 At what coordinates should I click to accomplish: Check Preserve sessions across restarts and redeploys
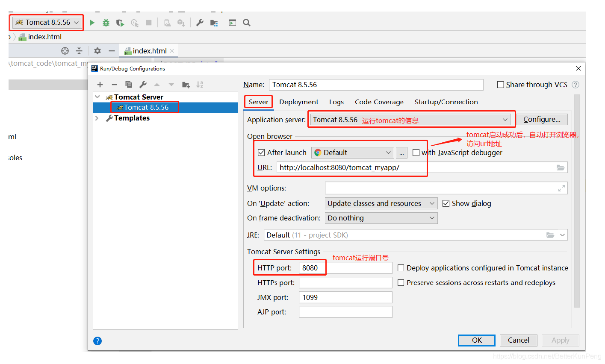click(x=401, y=282)
